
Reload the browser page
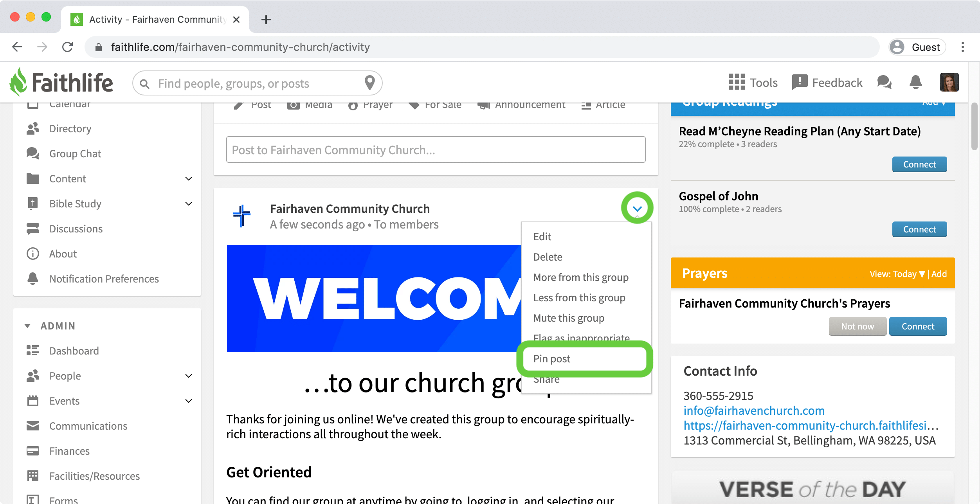click(67, 47)
